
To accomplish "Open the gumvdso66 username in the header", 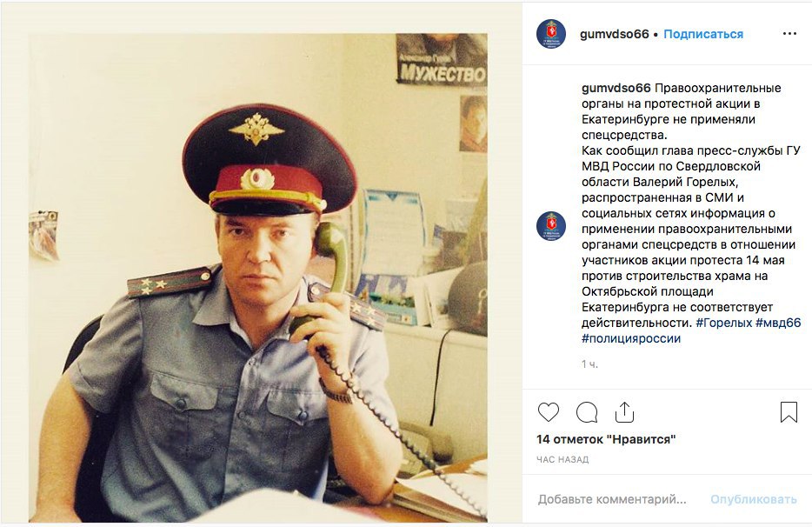I will tap(614, 34).
